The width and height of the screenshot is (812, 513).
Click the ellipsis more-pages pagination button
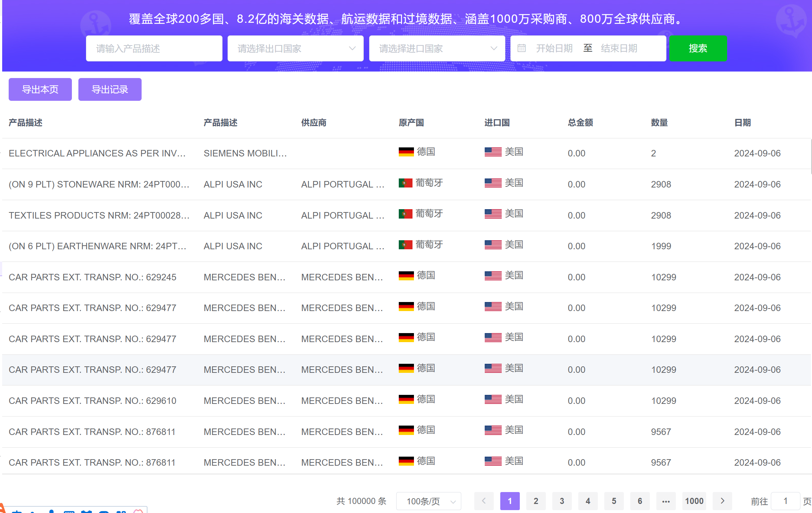click(666, 501)
